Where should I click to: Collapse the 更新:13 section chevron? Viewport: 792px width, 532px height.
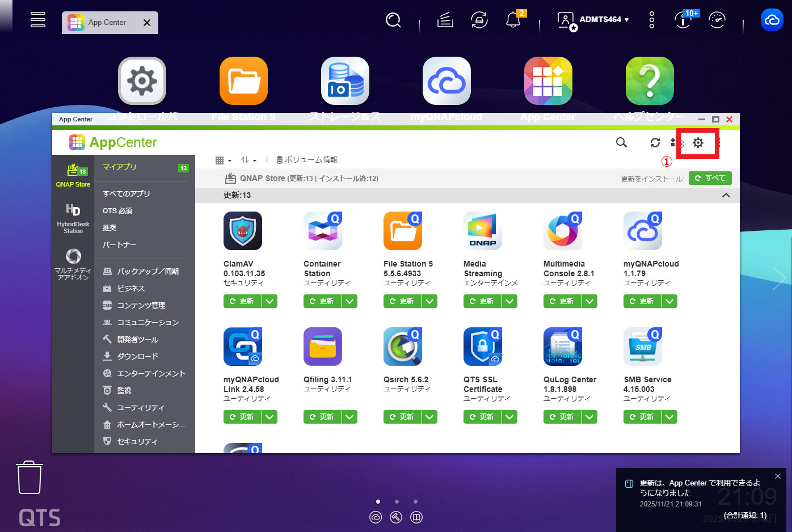click(x=726, y=195)
